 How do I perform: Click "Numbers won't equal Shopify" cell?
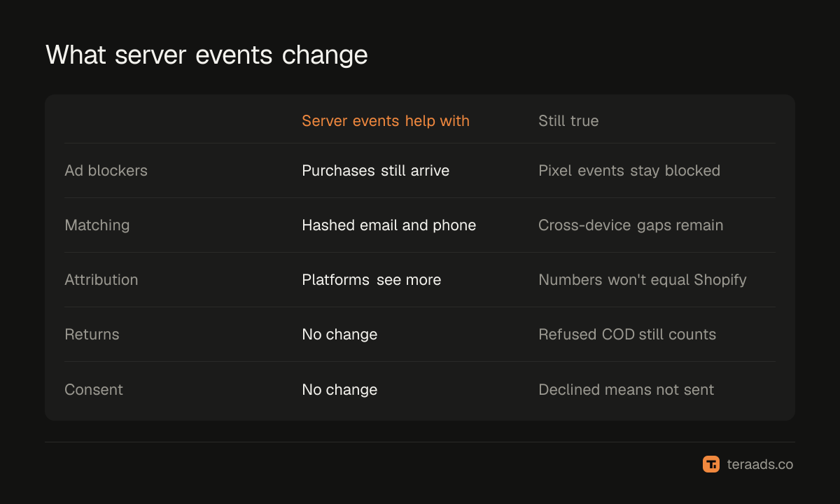tap(643, 279)
